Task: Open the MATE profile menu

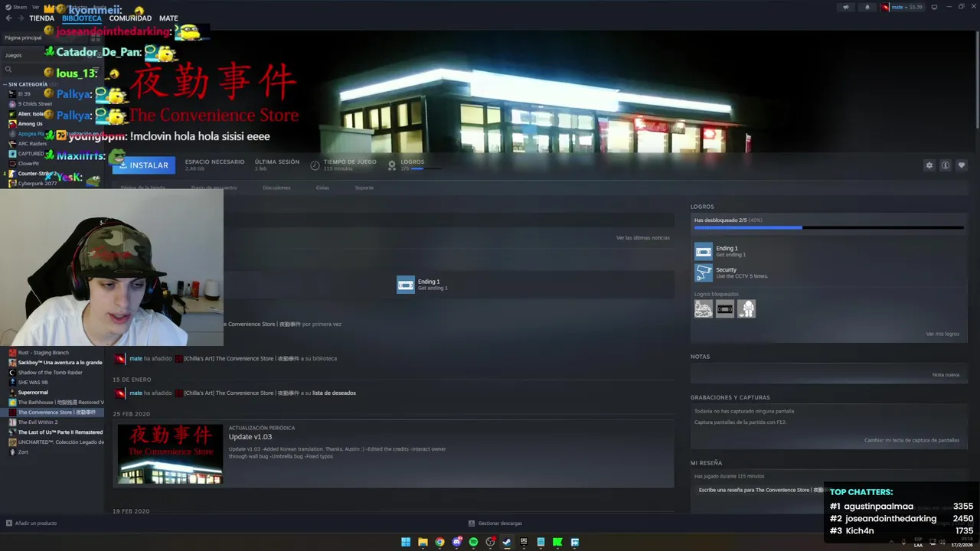Action: (x=168, y=18)
